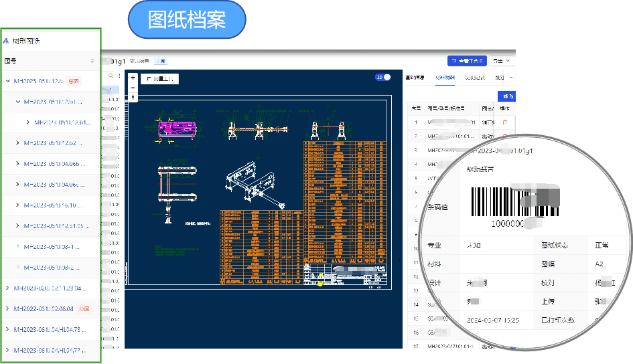Expand the MH2022-031 tree node
This screenshot has width=633, height=364.
coord(7,309)
